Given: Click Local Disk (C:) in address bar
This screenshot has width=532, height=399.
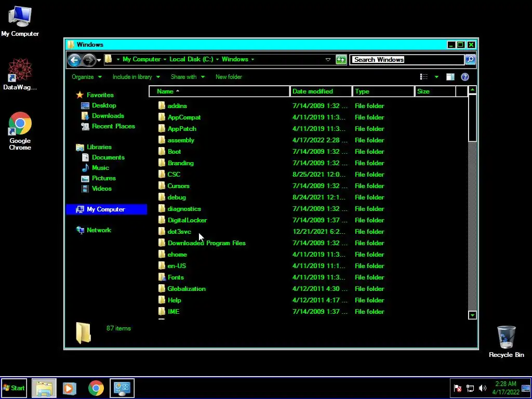Looking at the screenshot, I should pyautogui.click(x=191, y=59).
